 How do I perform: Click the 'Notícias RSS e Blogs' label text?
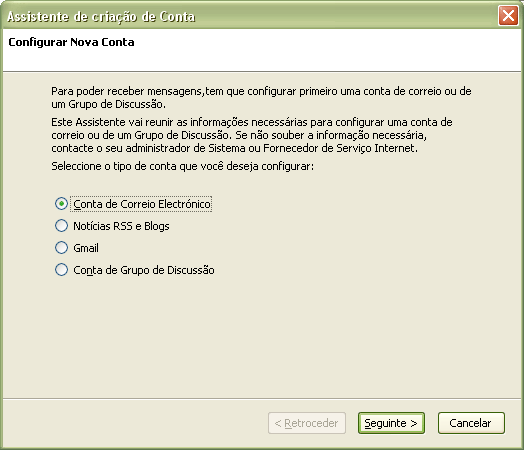click(121, 226)
